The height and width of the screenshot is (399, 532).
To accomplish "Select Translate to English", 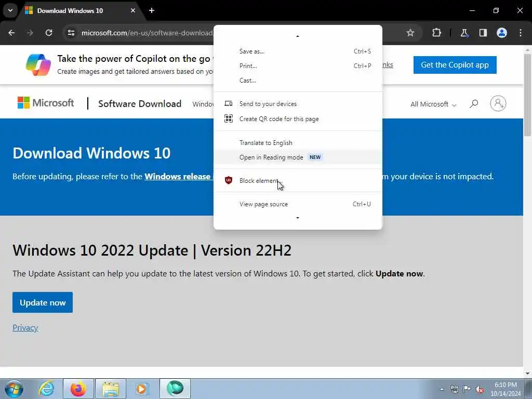I will pyautogui.click(x=298, y=142).
